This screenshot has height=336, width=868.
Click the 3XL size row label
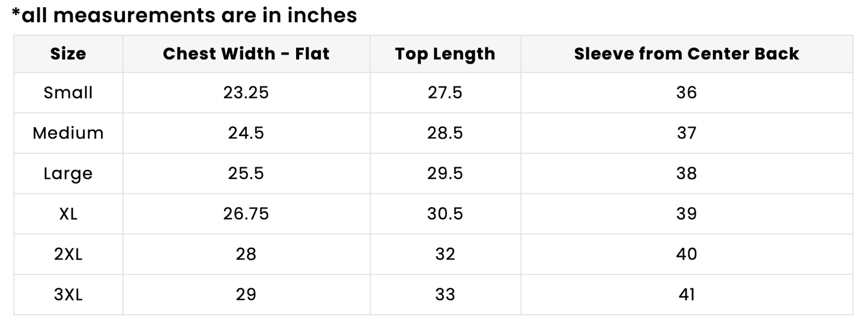pos(68,295)
